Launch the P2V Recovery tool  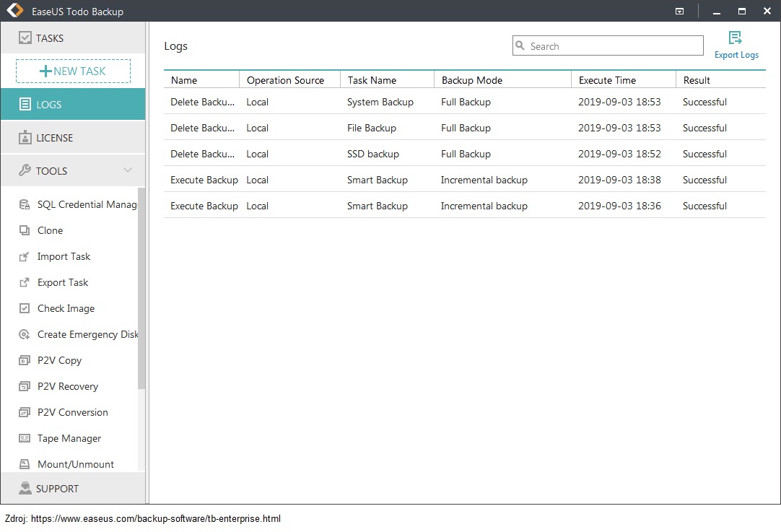point(68,386)
